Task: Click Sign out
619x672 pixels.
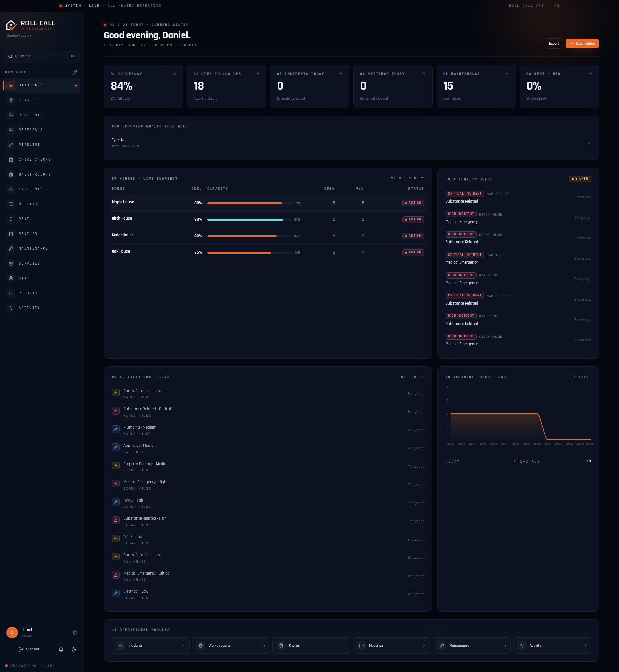Action: tap(29, 649)
